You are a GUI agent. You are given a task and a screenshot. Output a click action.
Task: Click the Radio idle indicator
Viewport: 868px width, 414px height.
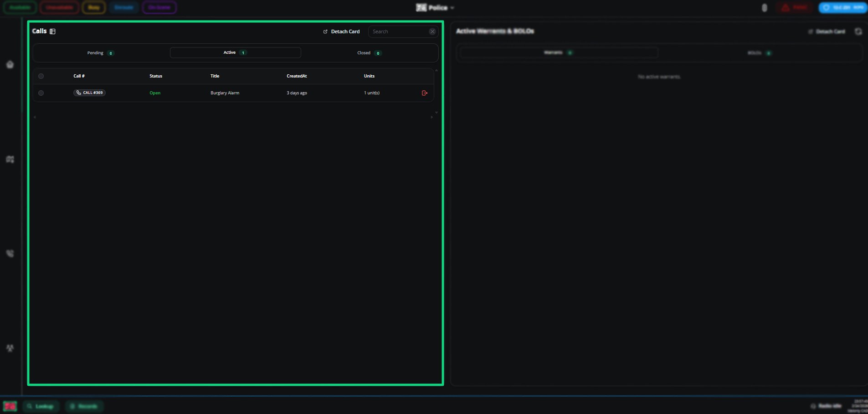coord(826,406)
